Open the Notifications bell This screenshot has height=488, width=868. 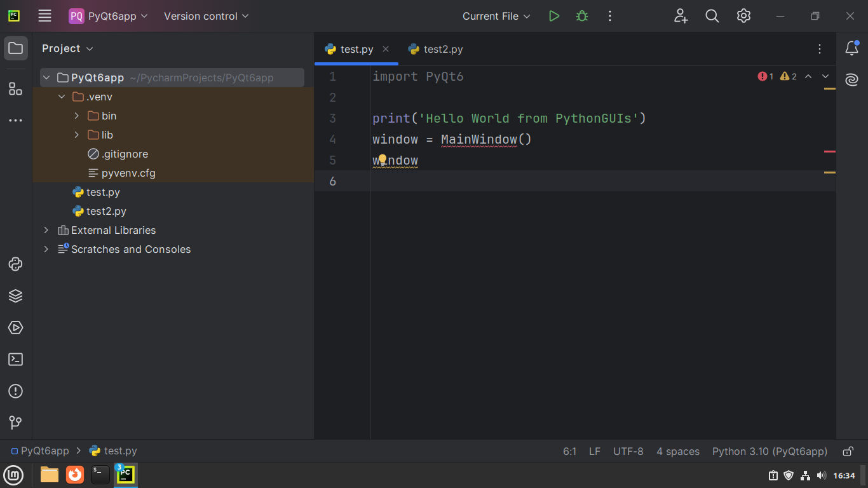(x=852, y=48)
